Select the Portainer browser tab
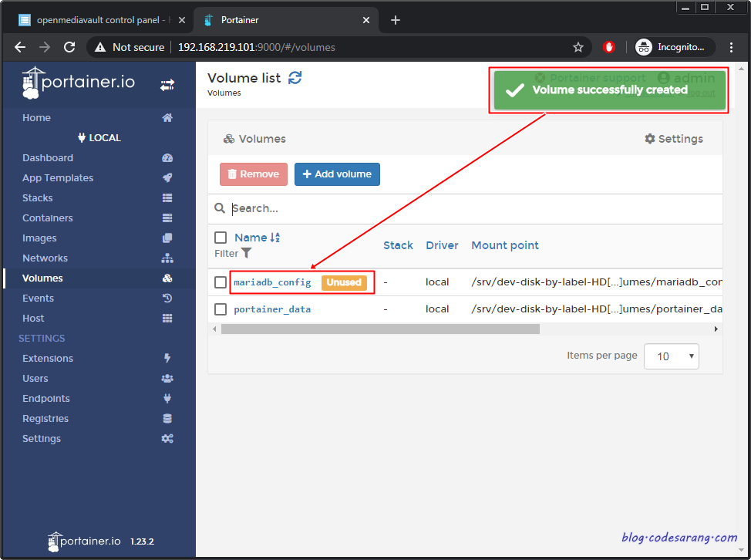 286,20
